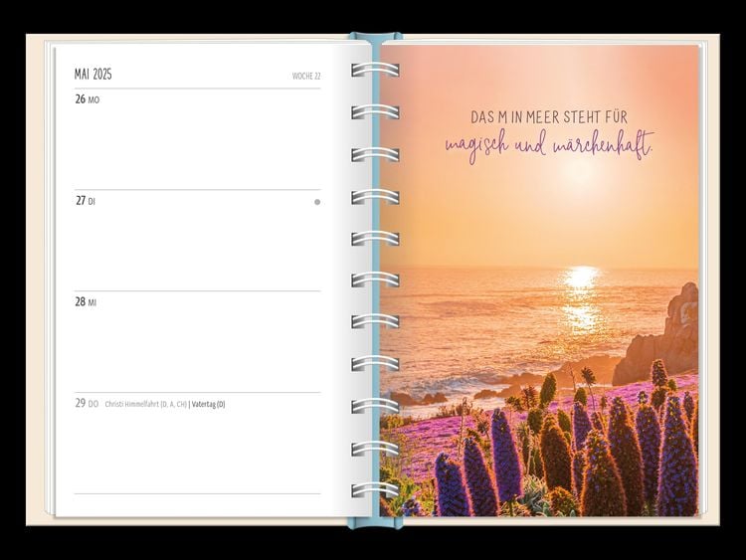Select the WOCHE 22 week label
This screenshot has height=560, width=746.
pos(306,76)
